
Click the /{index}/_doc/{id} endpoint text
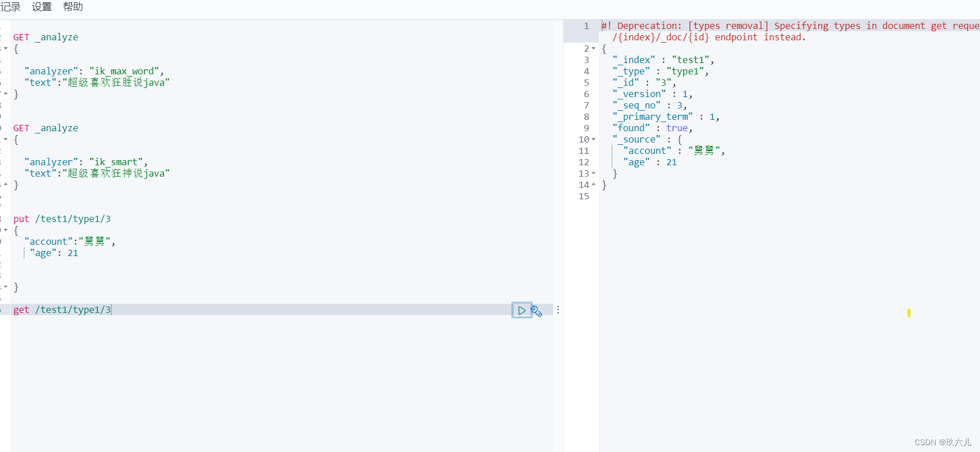tap(709, 37)
